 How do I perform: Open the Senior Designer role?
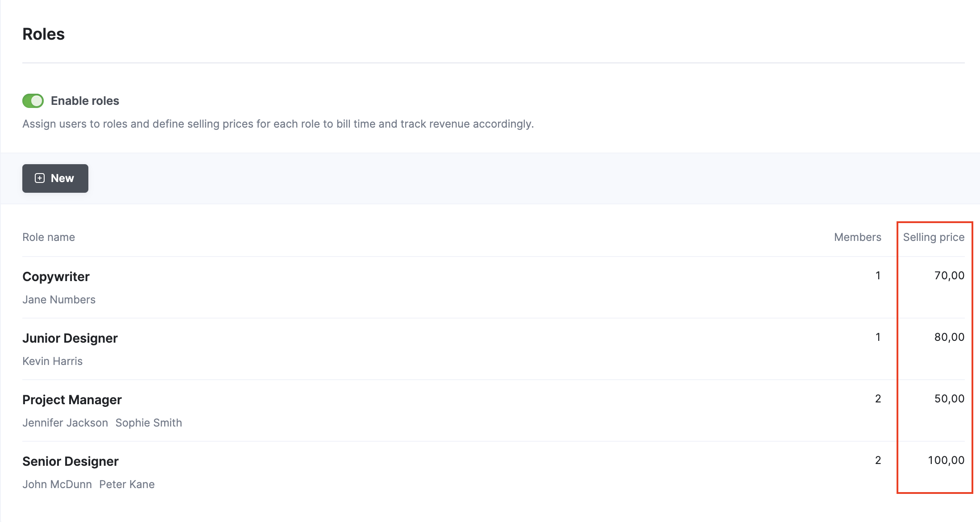[71, 461]
